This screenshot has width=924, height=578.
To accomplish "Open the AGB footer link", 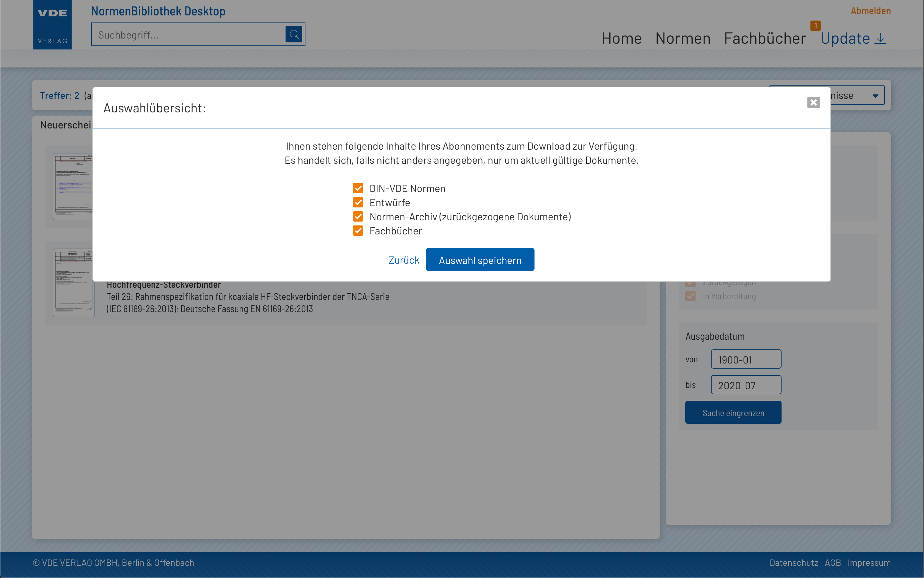I will click(833, 563).
